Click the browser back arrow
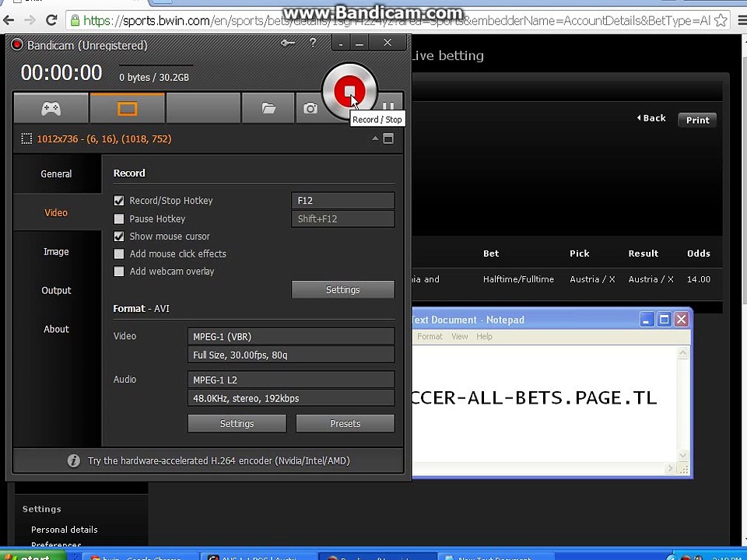747x560 pixels. 8,20
